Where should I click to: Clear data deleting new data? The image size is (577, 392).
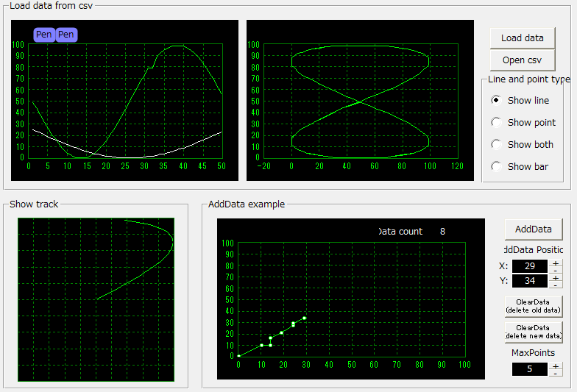[x=533, y=332]
